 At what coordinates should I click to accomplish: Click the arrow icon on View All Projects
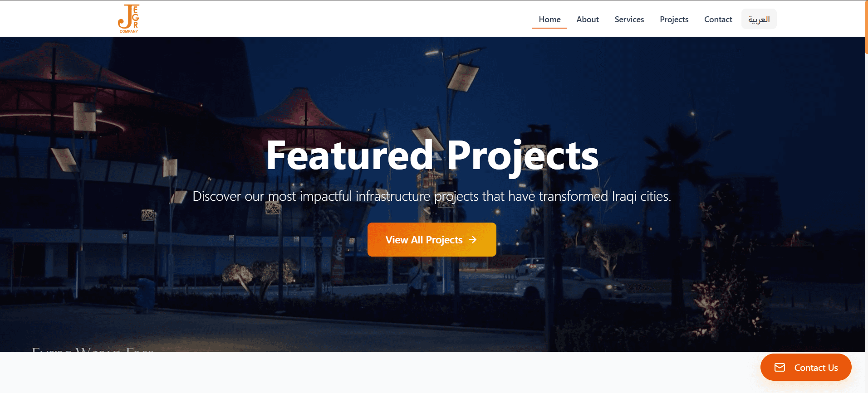pos(473,239)
